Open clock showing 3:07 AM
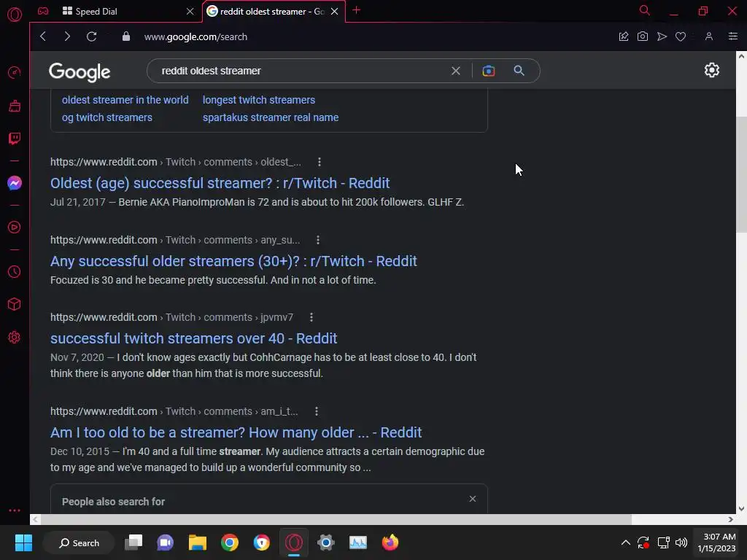The image size is (747, 560). coord(716,542)
